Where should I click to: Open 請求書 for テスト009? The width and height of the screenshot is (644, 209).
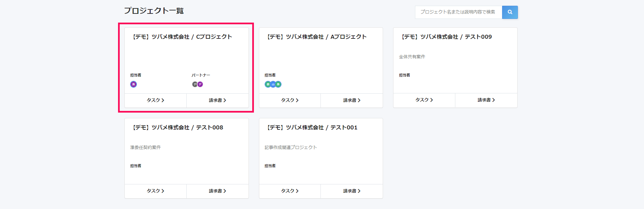pyautogui.click(x=486, y=100)
